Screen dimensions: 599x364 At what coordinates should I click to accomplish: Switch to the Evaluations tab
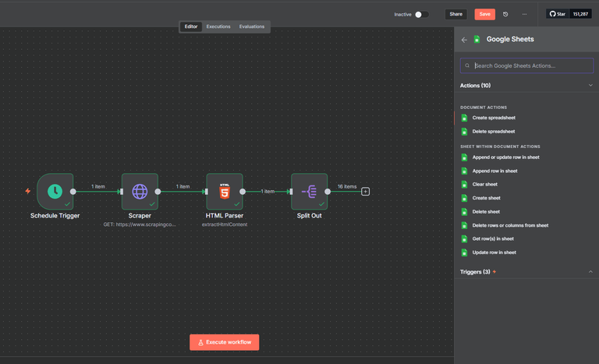(x=252, y=27)
